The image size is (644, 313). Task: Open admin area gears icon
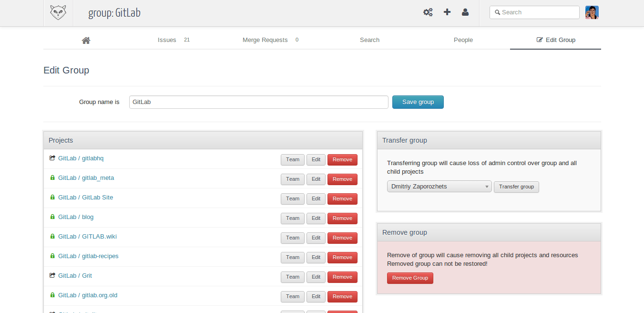tap(428, 12)
